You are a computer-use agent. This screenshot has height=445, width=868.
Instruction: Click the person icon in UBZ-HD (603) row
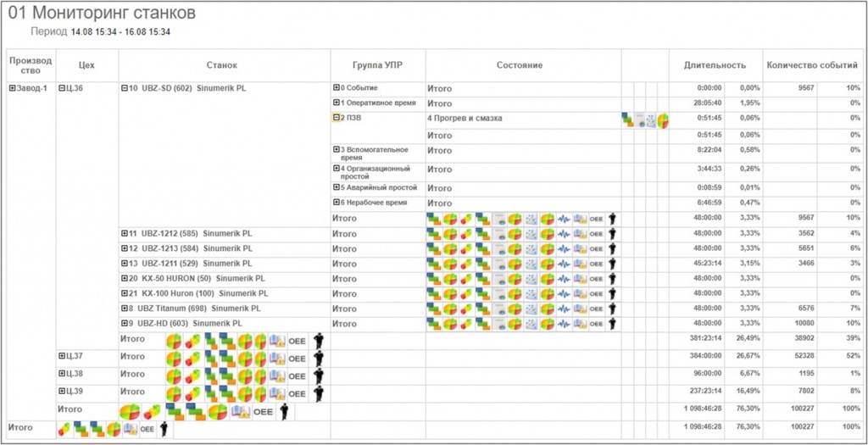[612, 323]
